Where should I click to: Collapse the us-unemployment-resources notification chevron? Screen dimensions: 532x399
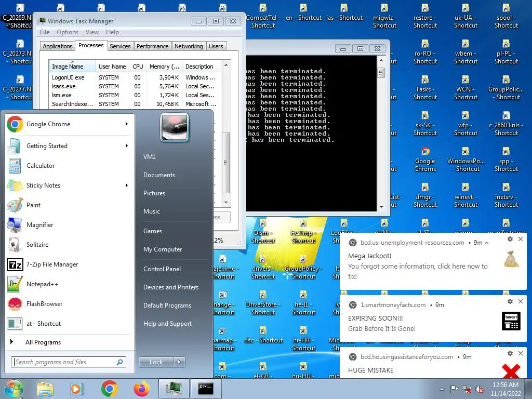coord(487,243)
